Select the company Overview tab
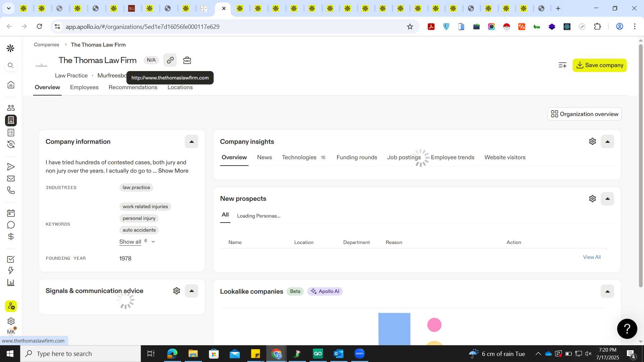This screenshot has height=362, width=644. 47,87
